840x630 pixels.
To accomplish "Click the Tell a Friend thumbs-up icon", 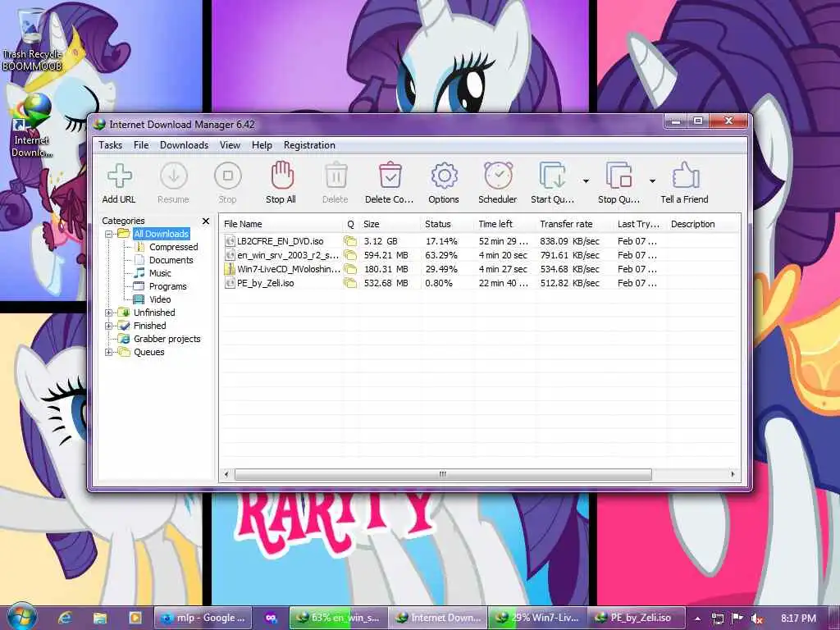I will tap(685, 176).
